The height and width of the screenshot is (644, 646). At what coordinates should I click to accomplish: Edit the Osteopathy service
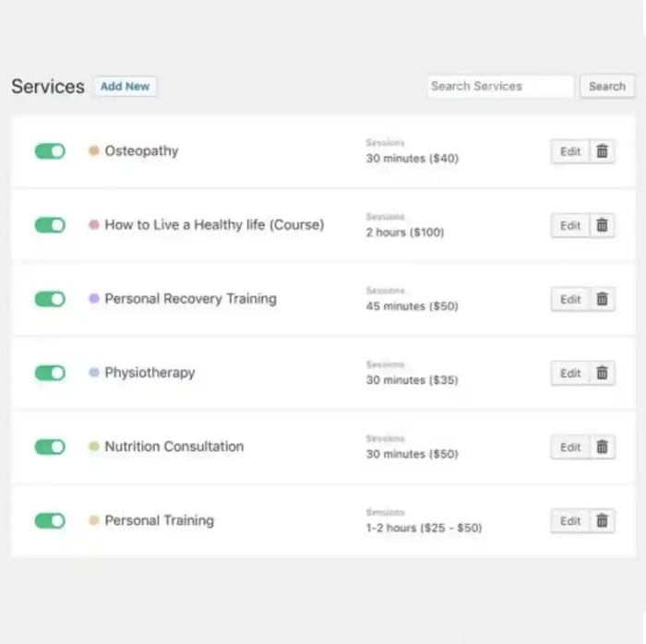(x=570, y=151)
